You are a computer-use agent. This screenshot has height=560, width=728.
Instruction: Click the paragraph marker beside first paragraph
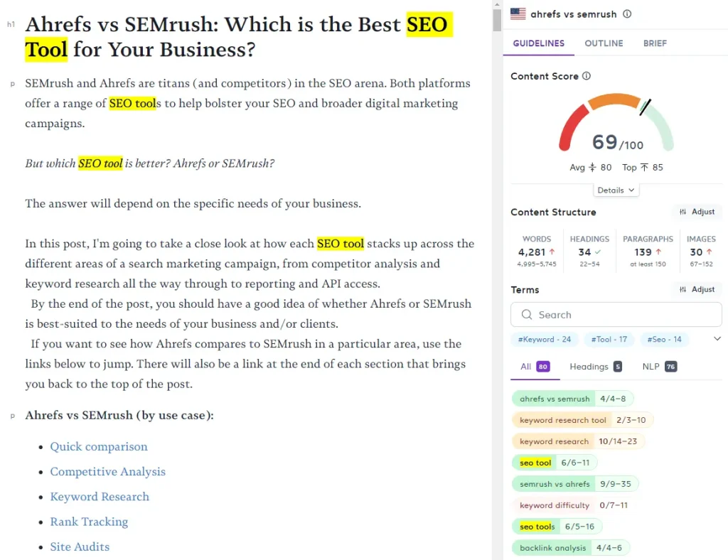13,84
